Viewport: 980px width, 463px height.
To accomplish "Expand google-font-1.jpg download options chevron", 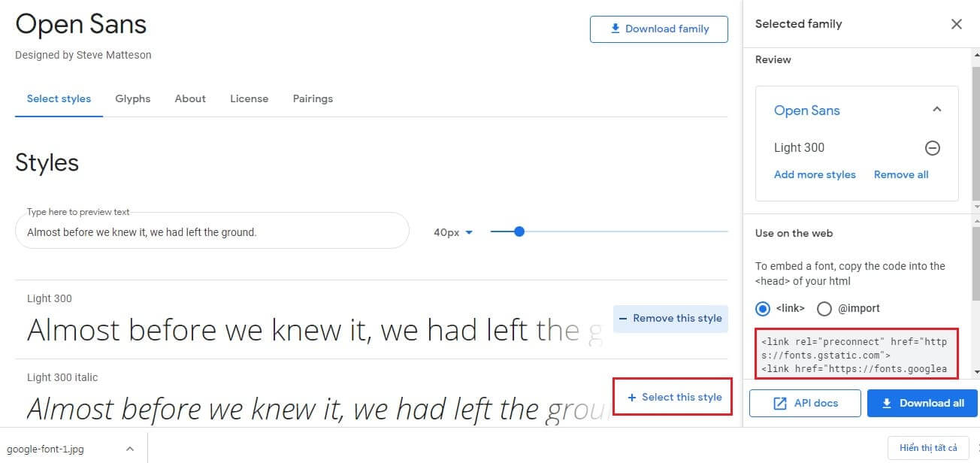I will click(129, 448).
